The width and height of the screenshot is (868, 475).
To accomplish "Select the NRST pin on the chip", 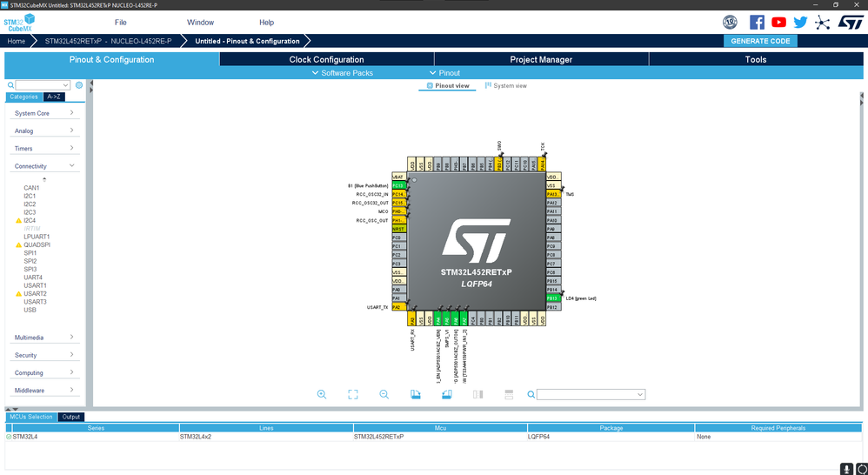I will coord(398,229).
